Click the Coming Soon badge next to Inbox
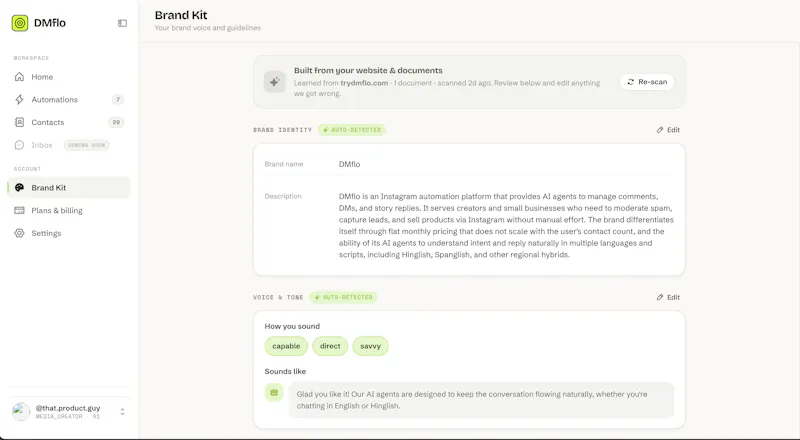 tap(86, 145)
